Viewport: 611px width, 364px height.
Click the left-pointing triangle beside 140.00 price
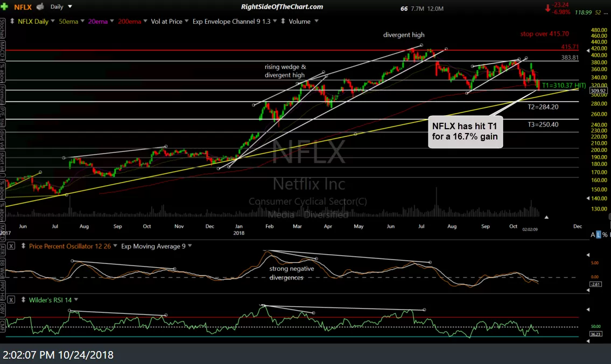tap(588, 198)
